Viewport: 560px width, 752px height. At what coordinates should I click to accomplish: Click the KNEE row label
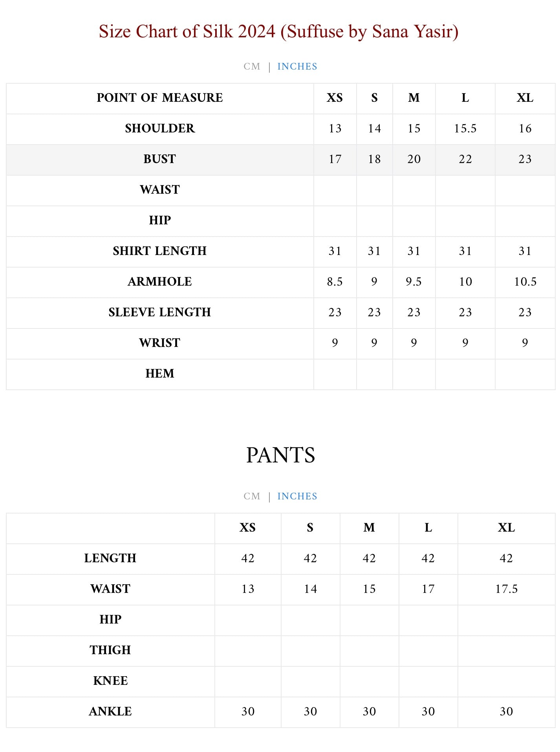(110, 681)
